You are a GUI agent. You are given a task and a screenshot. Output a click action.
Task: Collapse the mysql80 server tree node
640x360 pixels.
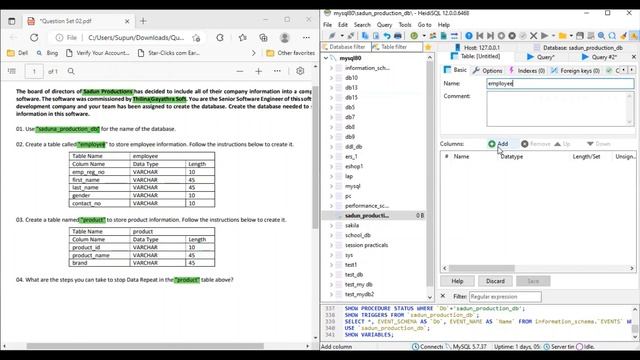click(326, 58)
